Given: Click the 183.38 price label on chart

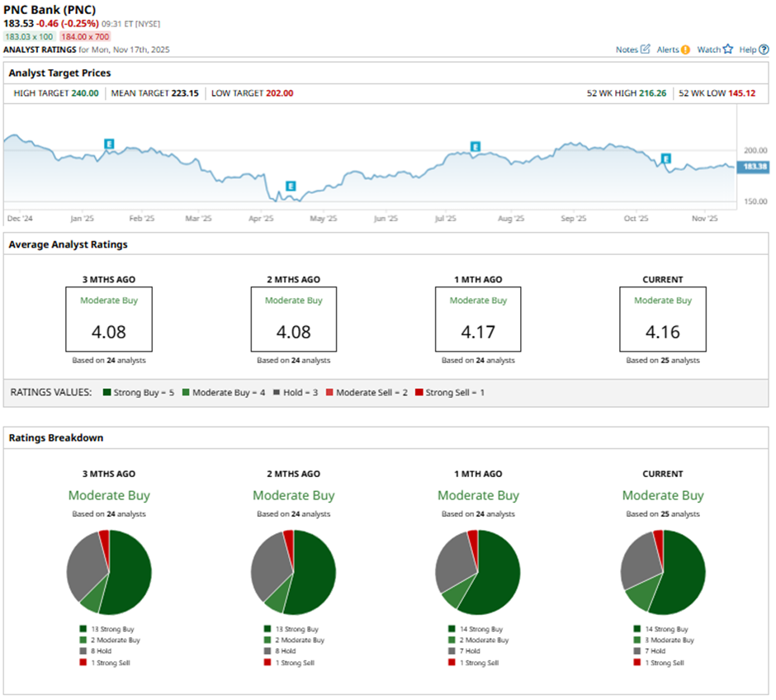Looking at the screenshot, I should (x=755, y=167).
